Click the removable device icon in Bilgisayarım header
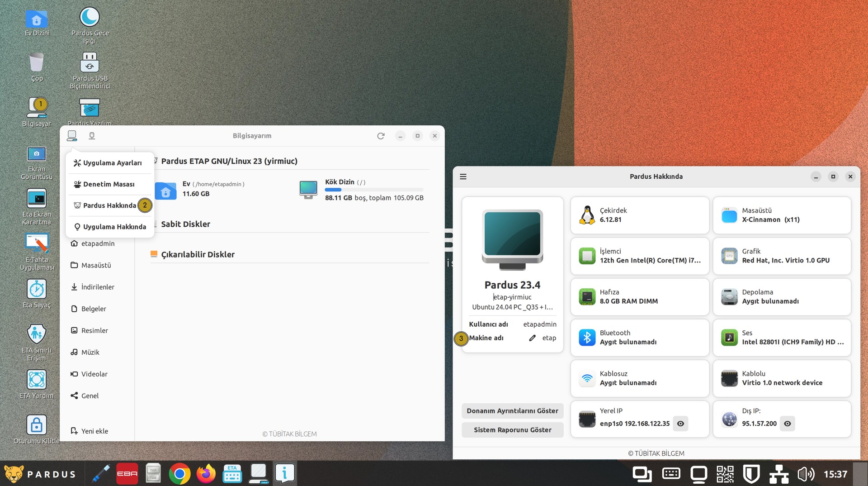This screenshot has height=486, width=868. tap(92, 136)
